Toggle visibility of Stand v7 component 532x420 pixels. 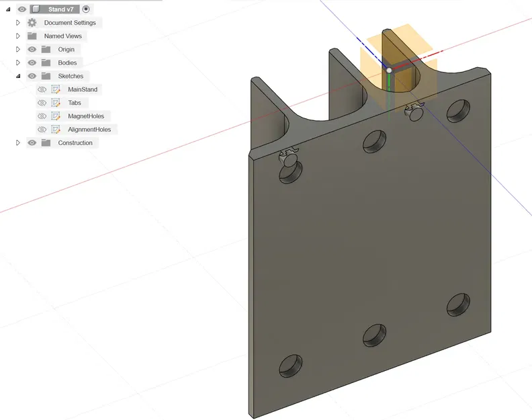click(22, 9)
